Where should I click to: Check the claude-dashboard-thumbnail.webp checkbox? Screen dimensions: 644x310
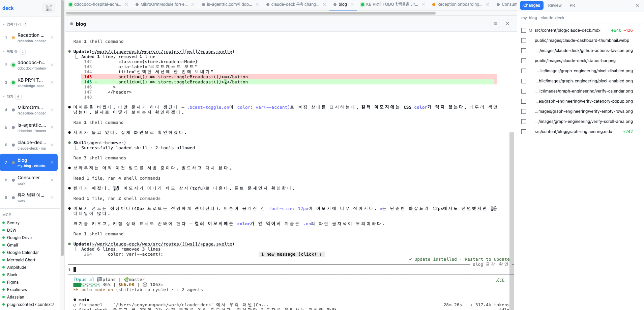(524, 41)
